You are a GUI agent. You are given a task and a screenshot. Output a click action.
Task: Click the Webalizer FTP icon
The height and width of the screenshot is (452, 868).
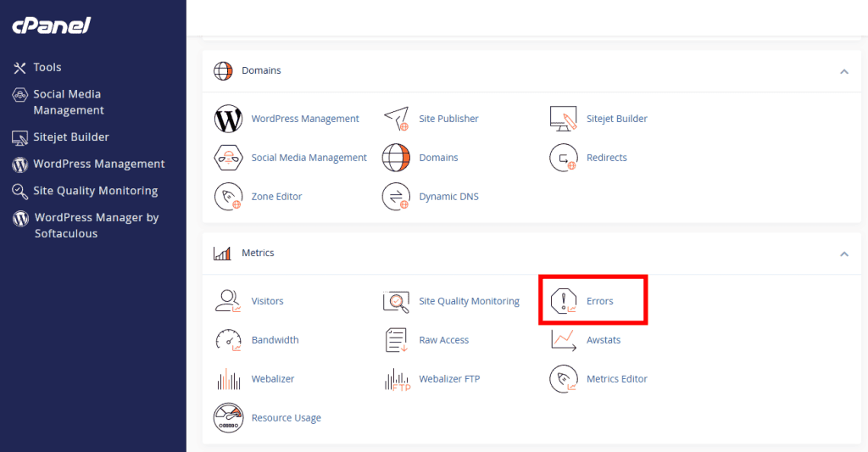click(x=398, y=379)
